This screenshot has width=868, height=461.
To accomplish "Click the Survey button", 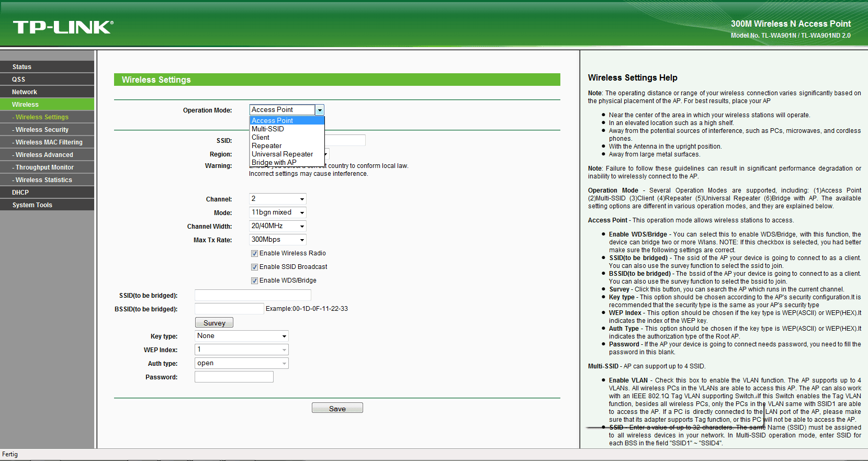I will [214, 323].
